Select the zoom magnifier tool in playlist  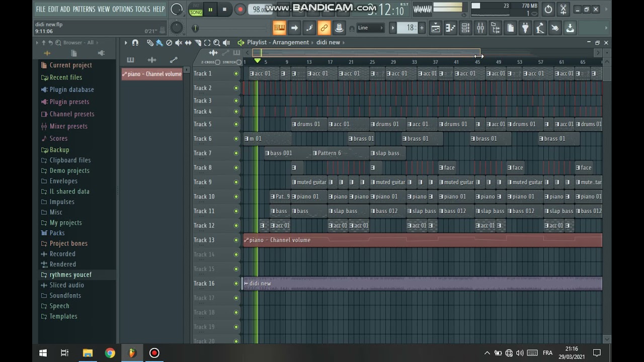click(217, 43)
